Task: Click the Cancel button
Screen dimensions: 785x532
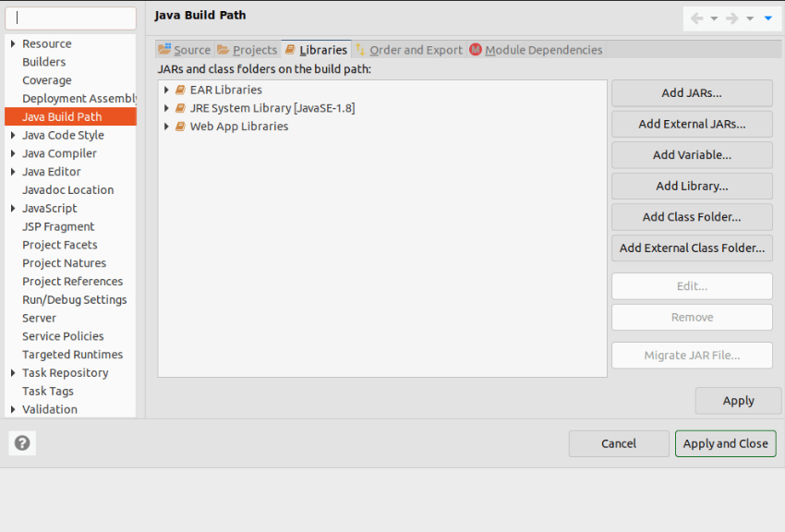Action: coord(619,444)
